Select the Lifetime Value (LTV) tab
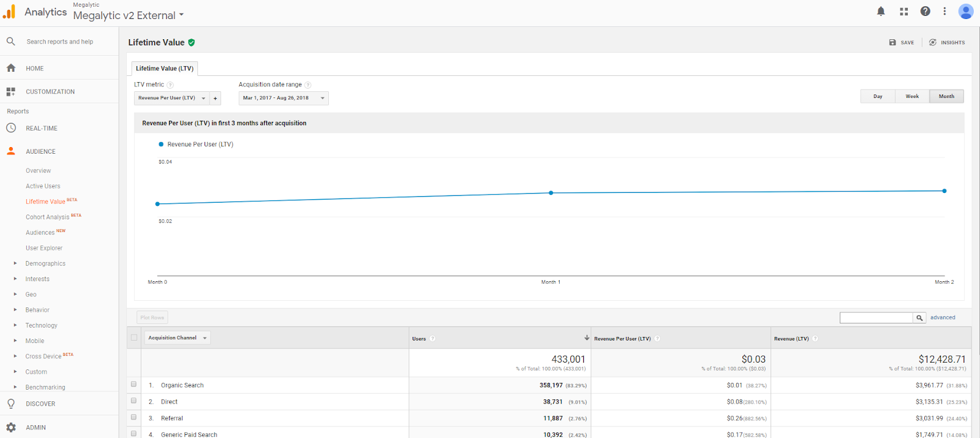980x438 pixels. [x=165, y=69]
